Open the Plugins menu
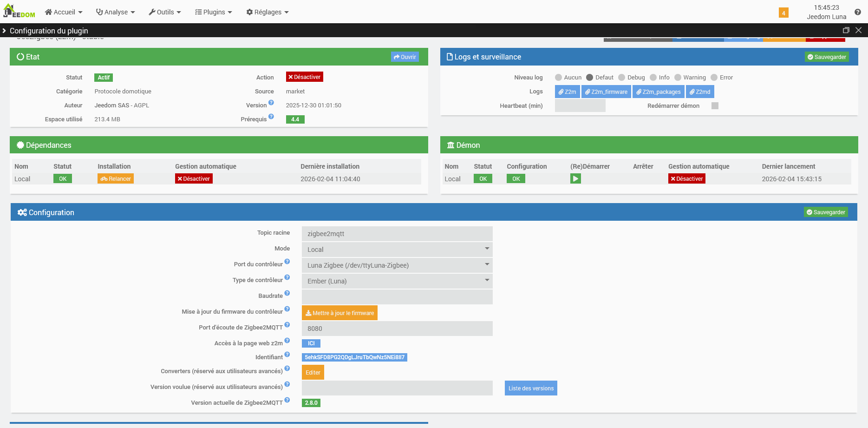Screen dimensions: 868x428 click(x=213, y=12)
